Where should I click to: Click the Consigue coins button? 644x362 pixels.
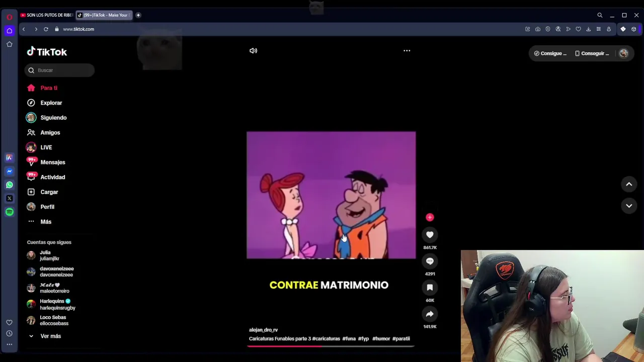550,53
